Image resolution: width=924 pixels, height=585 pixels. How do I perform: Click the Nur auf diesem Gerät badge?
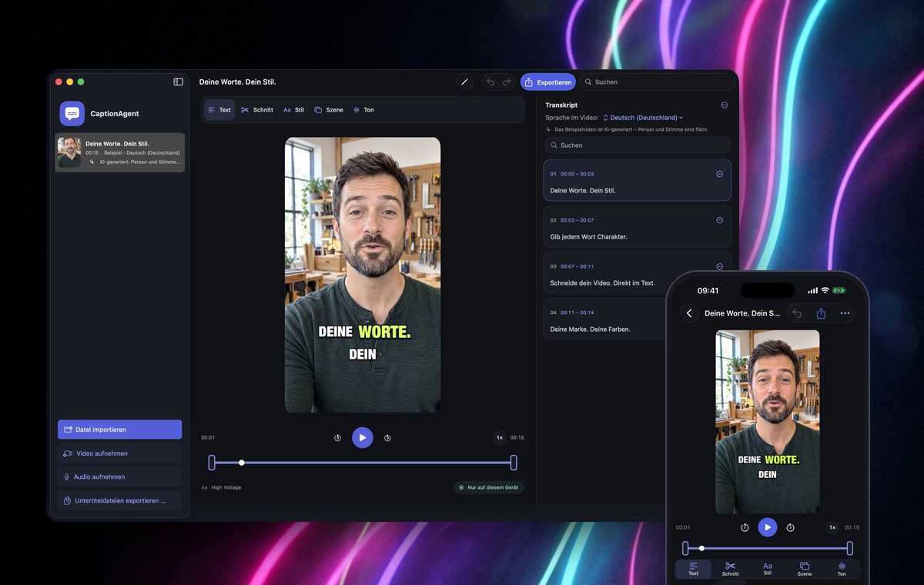pos(488,487)
